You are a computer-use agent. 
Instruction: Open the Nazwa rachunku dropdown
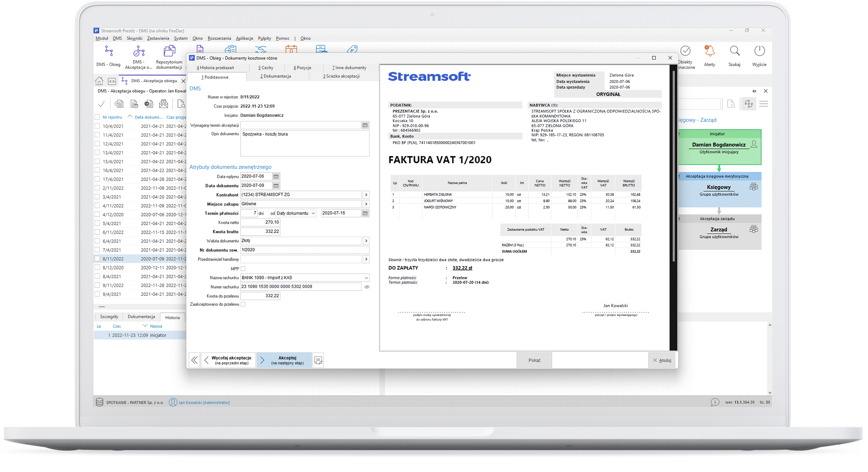pyautogui.click(x=366, y=278)
